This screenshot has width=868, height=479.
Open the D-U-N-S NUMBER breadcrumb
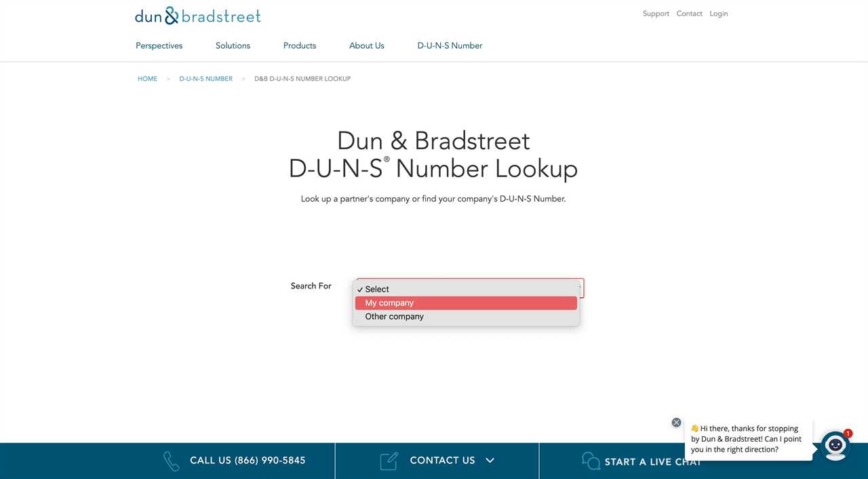tap(205, 79)
